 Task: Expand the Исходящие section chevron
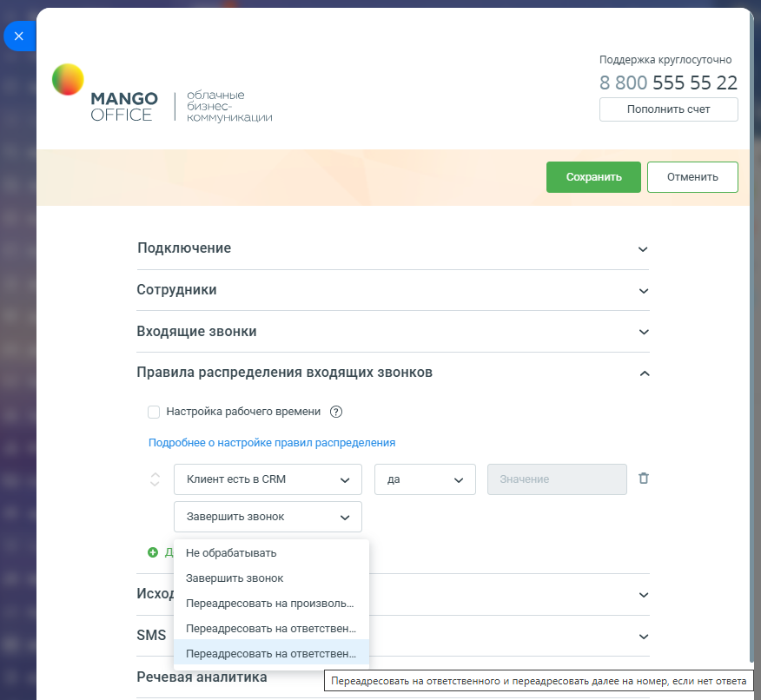[644, 595]
